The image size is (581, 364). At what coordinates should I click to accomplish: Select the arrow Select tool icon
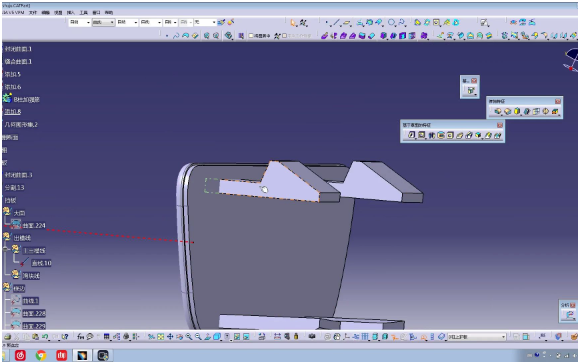[x=294, y=23]
